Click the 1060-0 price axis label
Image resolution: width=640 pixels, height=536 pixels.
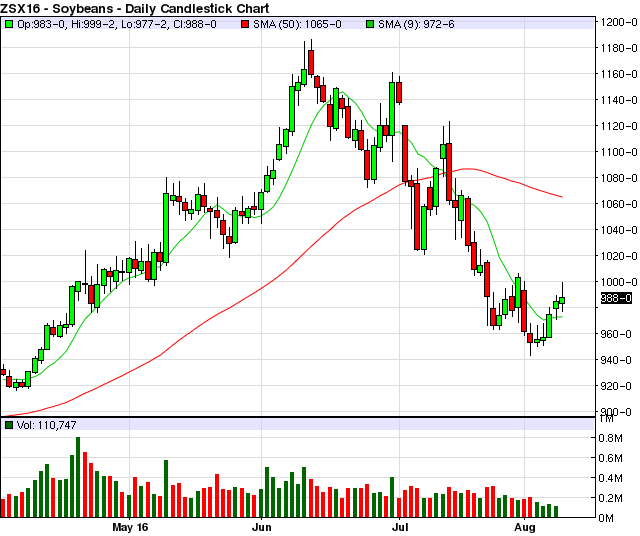tap(618, 204)
